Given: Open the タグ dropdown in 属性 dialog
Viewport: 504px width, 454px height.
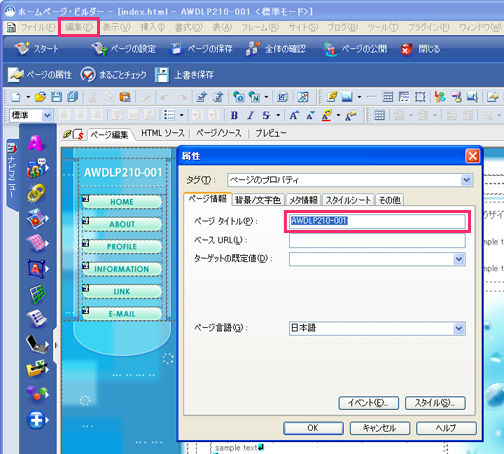Looking at the screenshot, I should click(x=466, y=180).
